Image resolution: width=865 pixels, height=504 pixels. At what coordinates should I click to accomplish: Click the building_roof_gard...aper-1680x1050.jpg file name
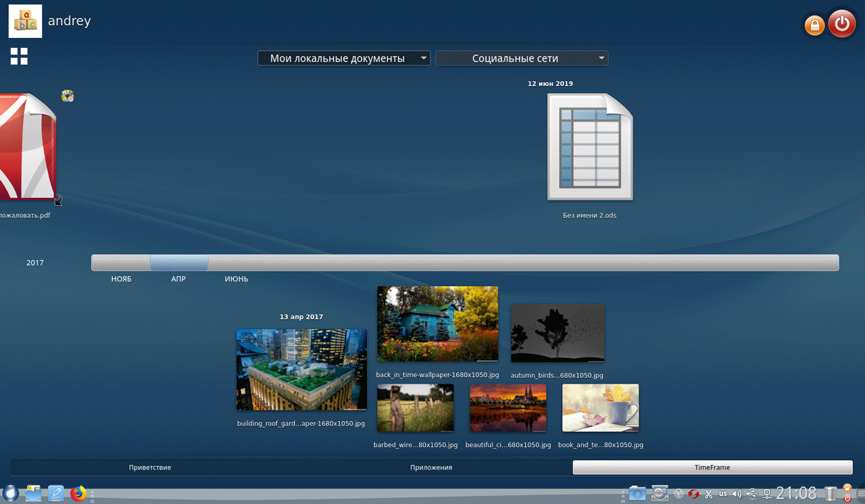pyautogui.click(x=301, y=424)
